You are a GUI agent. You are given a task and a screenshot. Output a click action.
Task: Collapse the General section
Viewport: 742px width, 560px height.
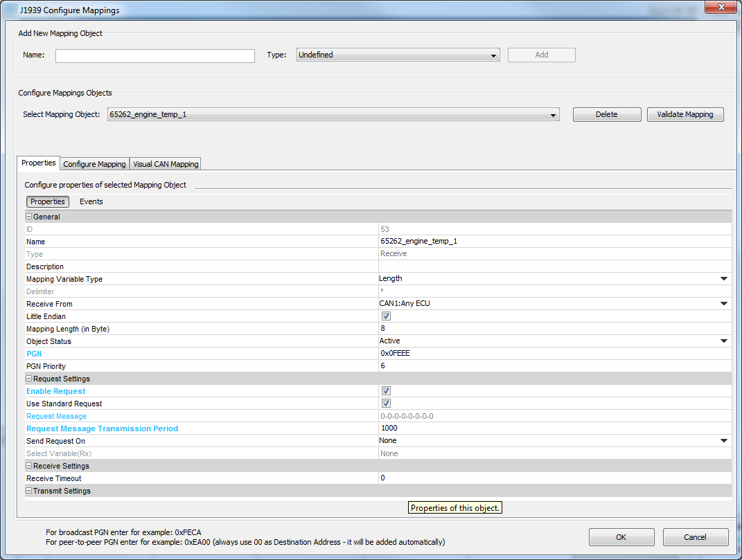pos(28,216)
